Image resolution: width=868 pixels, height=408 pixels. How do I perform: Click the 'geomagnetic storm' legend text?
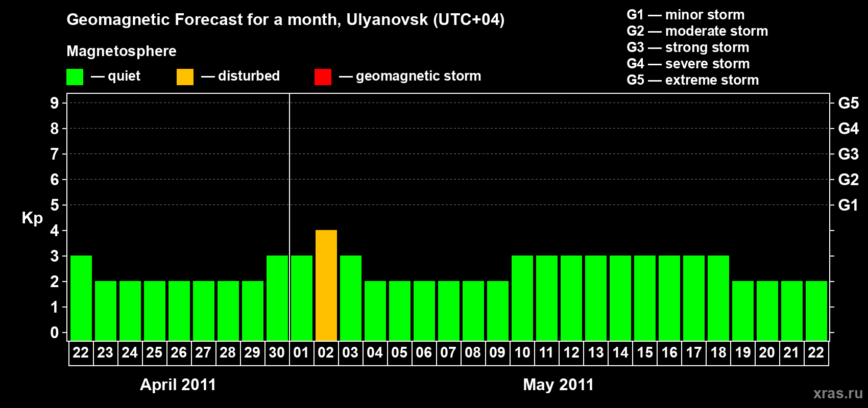[419, 76]
